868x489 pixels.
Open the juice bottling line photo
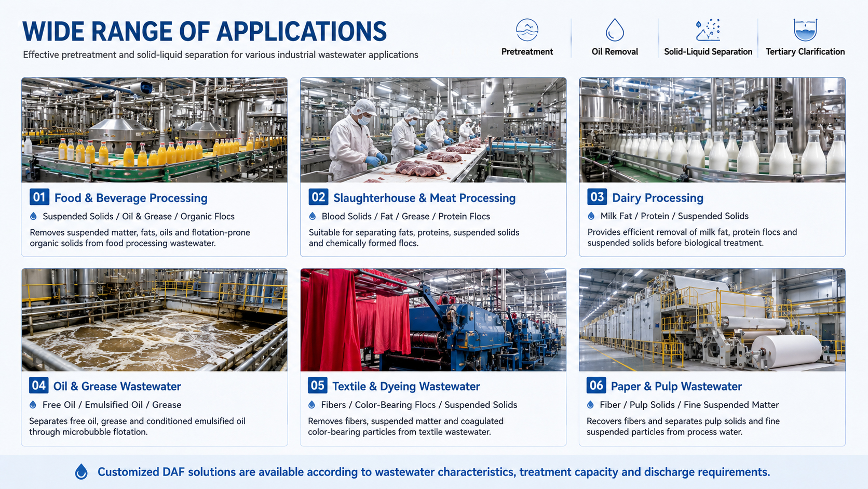pos(154,130)
